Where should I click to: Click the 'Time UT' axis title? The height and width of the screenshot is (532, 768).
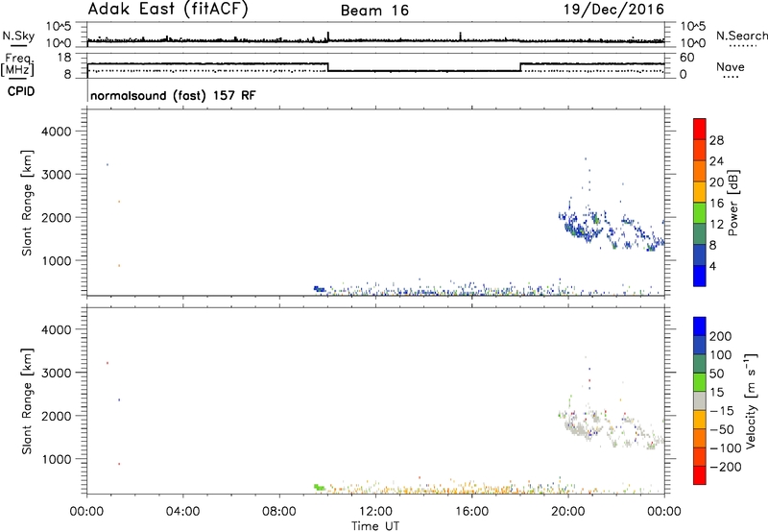[375, 526]
